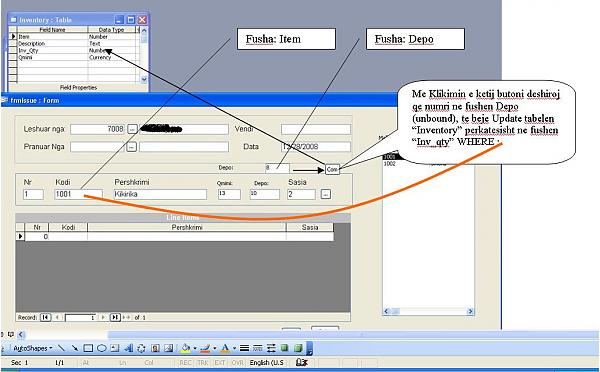
Task: Insert a diagram or organization chart
Action: click(x=142, y=348)
